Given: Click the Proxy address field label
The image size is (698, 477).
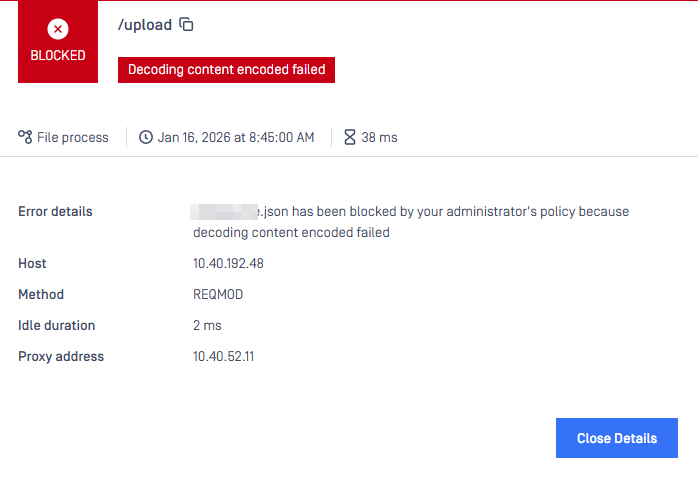Looking at the screenshot, I should [61, 357].
